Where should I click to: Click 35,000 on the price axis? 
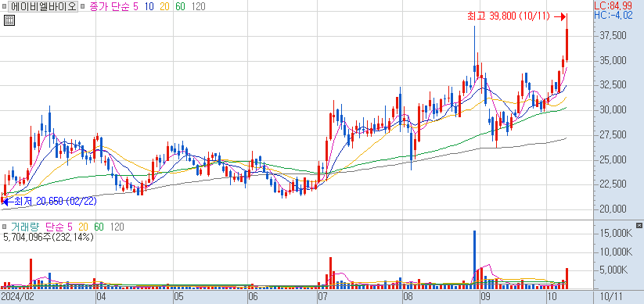tap(613, 61)
